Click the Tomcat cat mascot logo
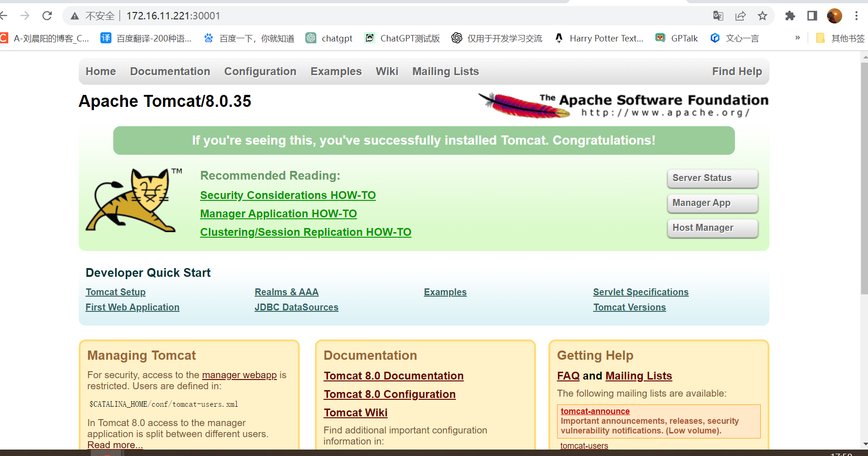Screen dimensions: 868x456 coord(132,200)
